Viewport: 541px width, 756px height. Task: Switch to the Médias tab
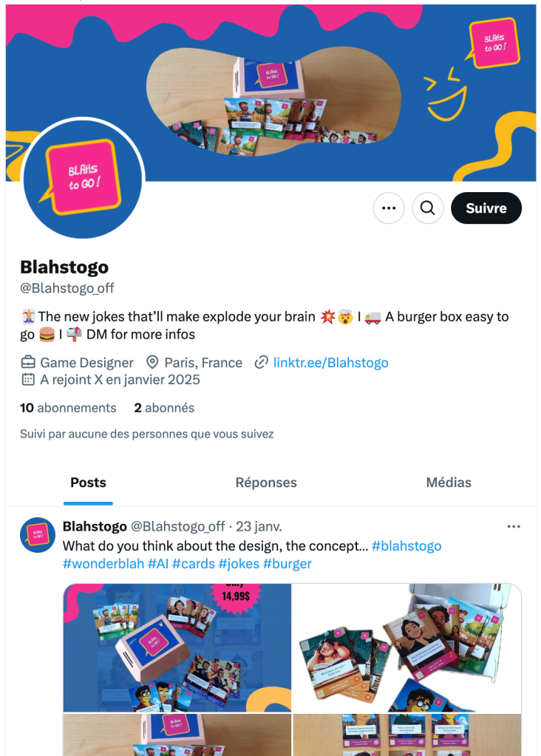449,483
